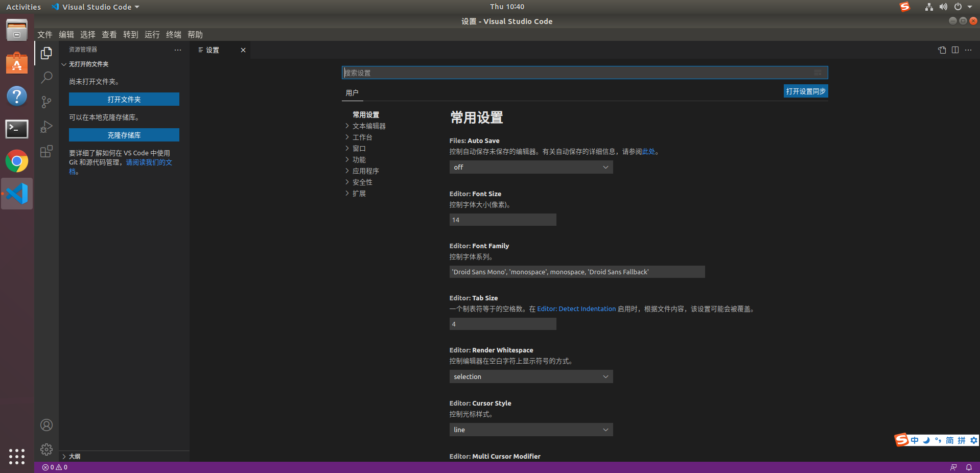Open Help from the Ubuntu dock
Screen dimensions: 980x473
click(x=17, y=96)
